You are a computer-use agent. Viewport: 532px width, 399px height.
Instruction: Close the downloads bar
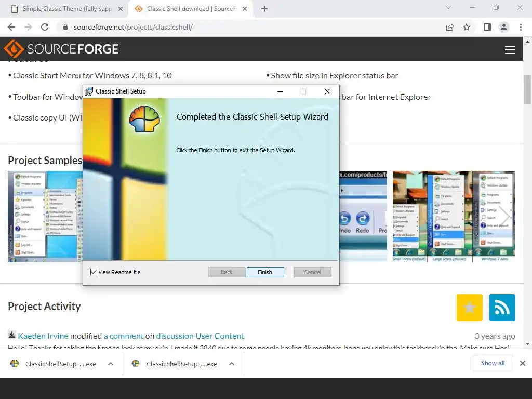[523, 363]
